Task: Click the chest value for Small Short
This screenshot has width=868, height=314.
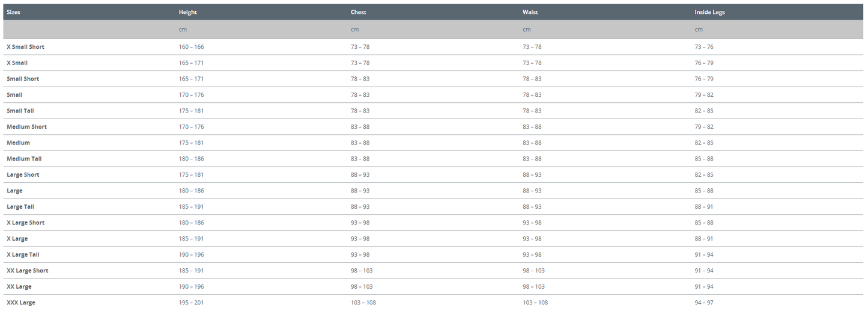Action: pyautogui.click(x=360, y=79)
